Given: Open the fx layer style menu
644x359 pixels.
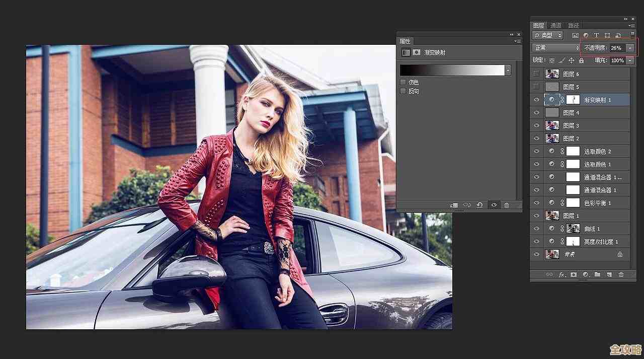Looking at the screenshot, I should (561, 274).
